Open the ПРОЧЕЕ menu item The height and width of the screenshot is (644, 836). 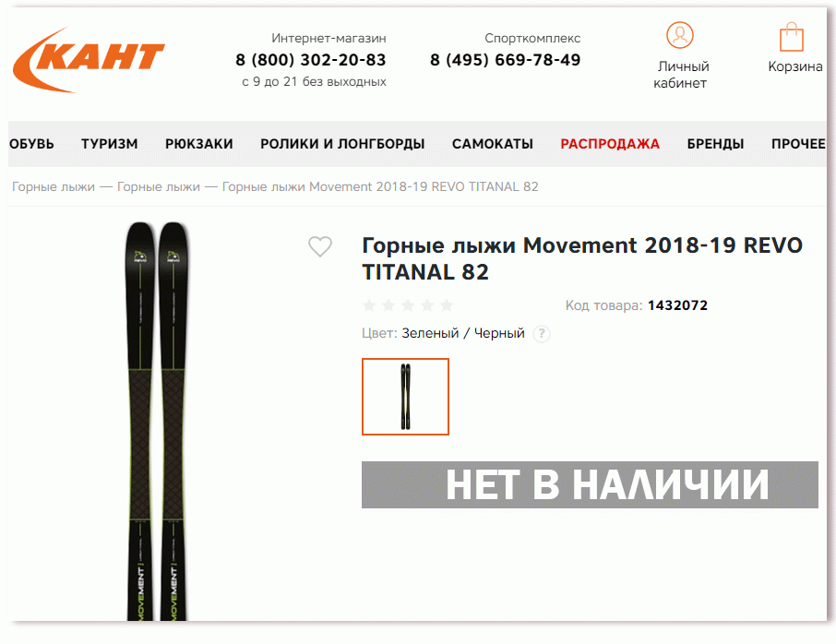point(798,144)
